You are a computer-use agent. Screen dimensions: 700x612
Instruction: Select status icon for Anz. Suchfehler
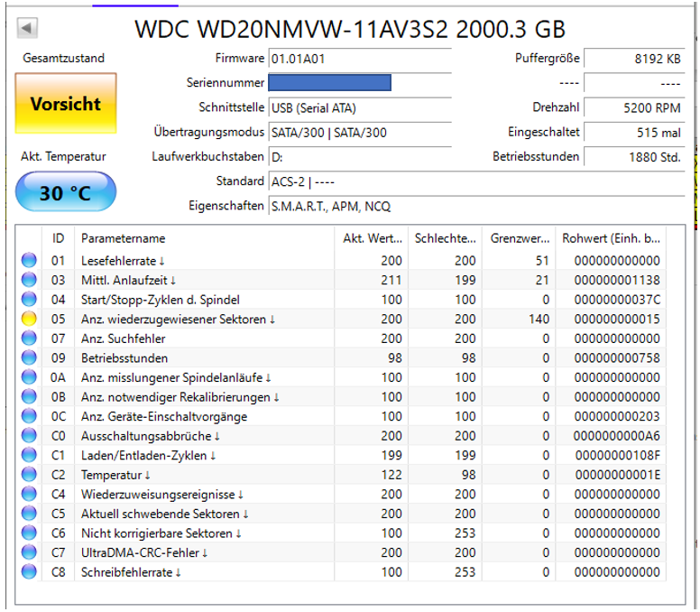click(29, 338)
